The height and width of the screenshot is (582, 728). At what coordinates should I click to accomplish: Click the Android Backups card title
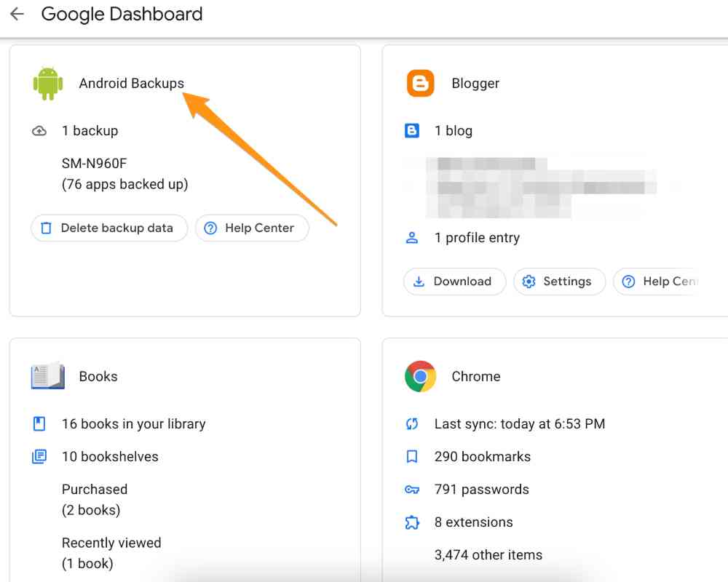[x=131, y=84]
